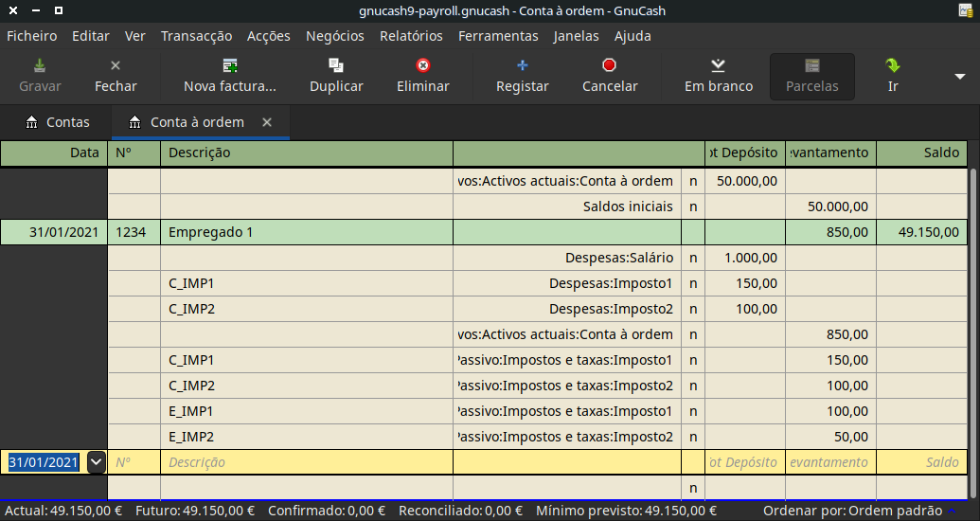Screen dimensions: 980x521
Task: Cancel the entry with Cancelar icon
Action: point(609,66)
